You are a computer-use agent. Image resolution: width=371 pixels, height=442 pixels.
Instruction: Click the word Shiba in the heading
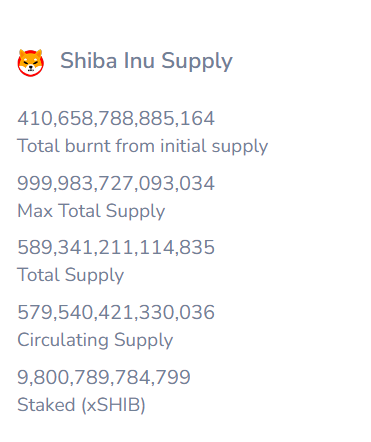pyautogui.click(x=89, y=61)
